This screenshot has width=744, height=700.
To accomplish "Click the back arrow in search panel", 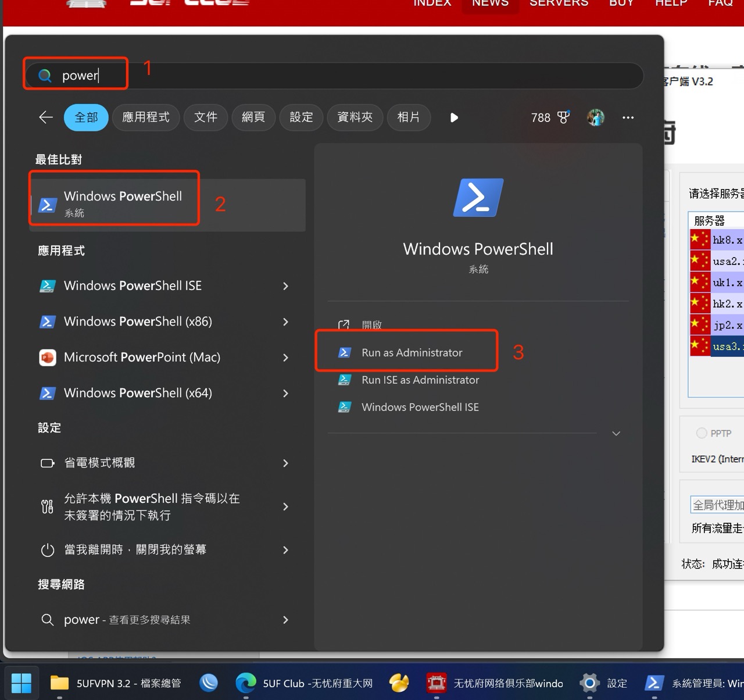I will (46, 117).
